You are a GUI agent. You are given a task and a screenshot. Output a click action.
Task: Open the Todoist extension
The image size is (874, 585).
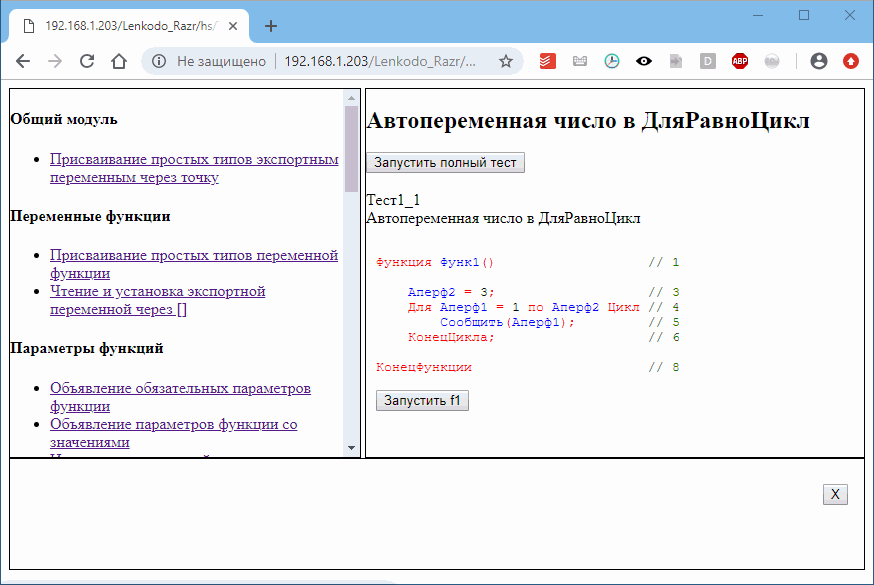[547, 61]
